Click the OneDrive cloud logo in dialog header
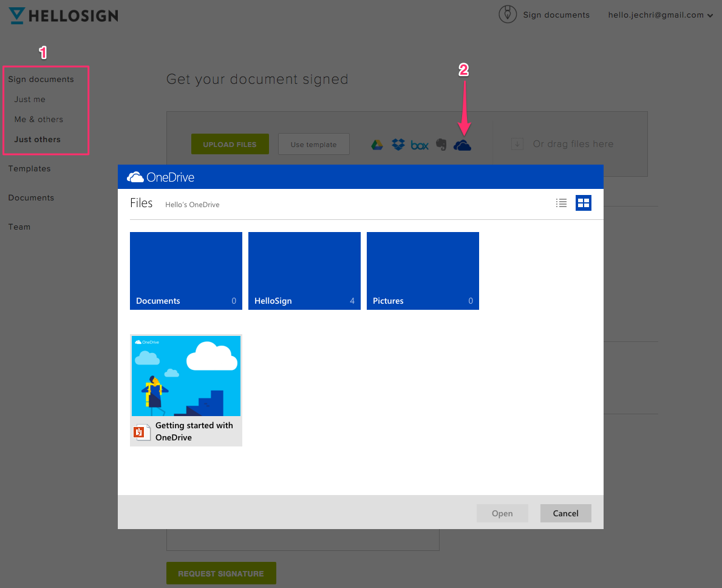This screenshot has height=588, width=722. point(135,177)
